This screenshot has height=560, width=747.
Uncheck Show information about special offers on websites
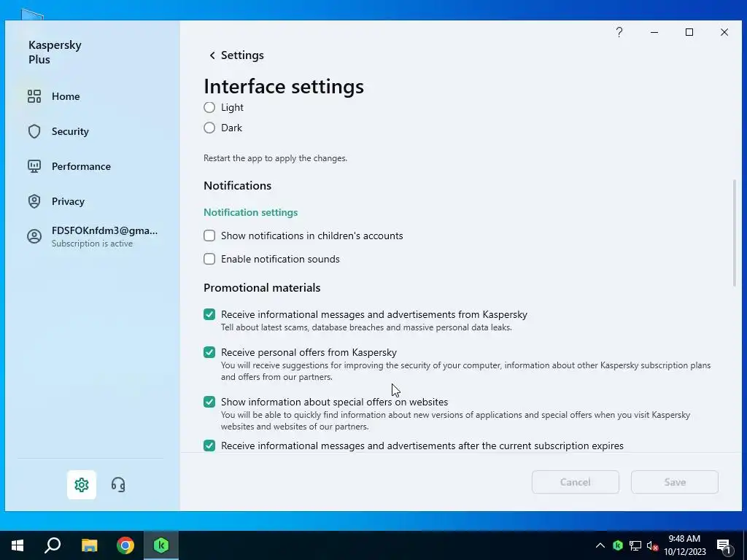[x=209, y=402]
